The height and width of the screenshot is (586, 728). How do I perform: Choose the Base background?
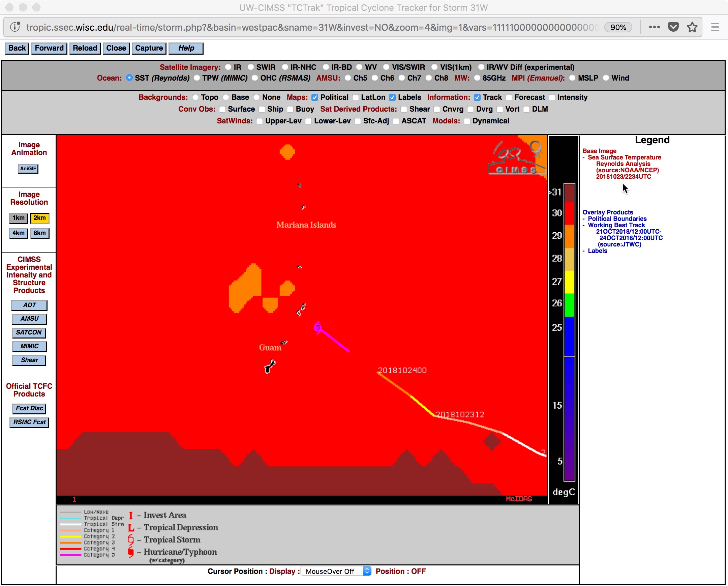[226, 97]
